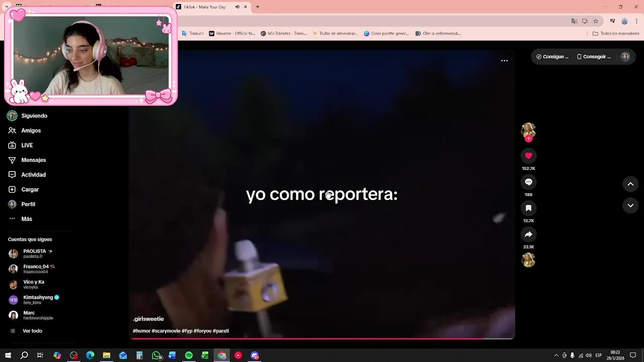The width and height of the screenshot is (644, 362).
Task: Expand followed accounts with Ver todo
Action: tap(26, 331)
